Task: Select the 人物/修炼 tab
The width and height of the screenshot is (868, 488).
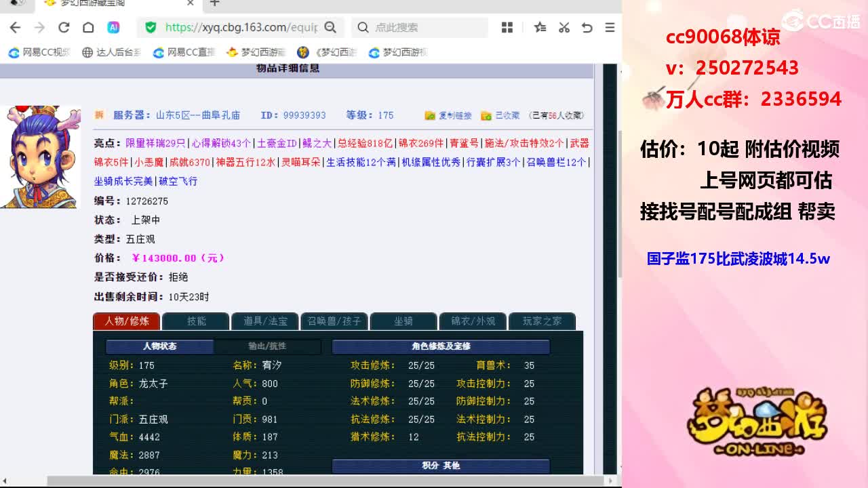Action: click(x=126, y=321)
